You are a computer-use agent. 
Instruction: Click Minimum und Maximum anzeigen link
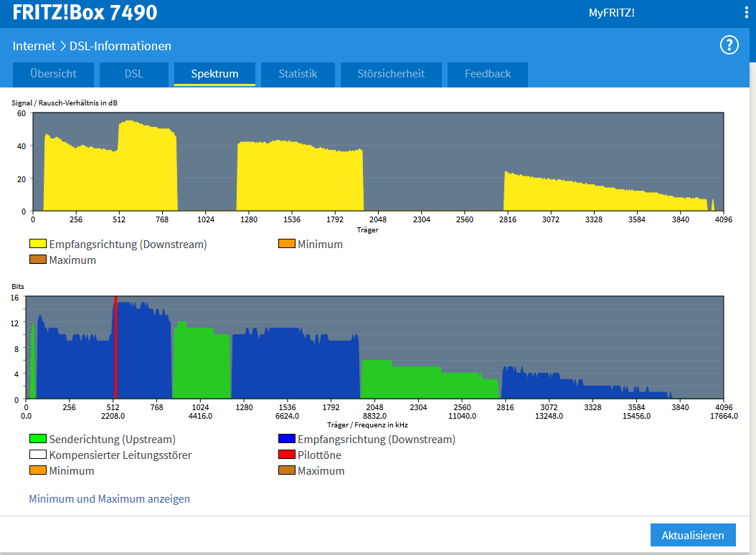[110, 498]
